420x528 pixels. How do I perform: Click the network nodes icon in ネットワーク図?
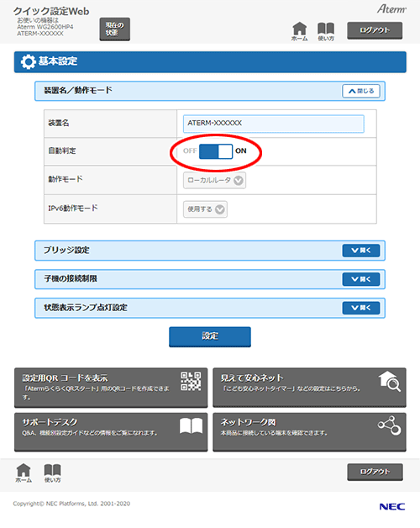pyautogui.click(x=390, y=425)
